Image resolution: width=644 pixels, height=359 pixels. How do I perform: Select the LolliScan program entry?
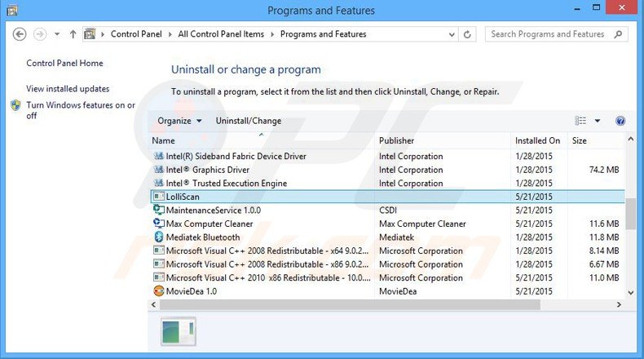click(387, 197)
